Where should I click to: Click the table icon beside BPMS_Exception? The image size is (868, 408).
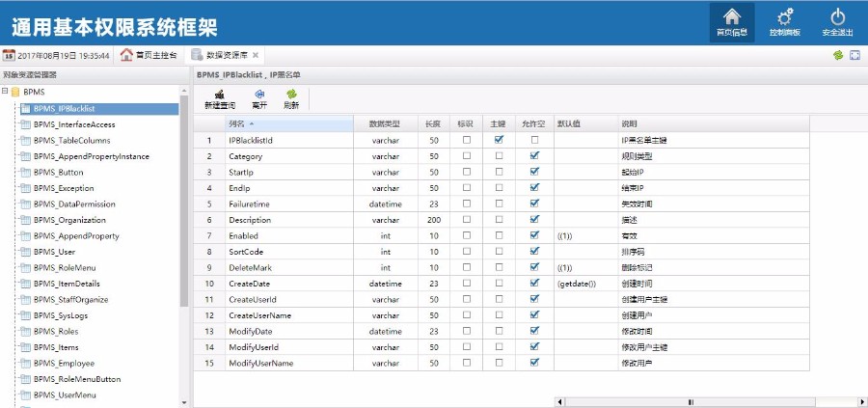pyautogui.click(x=25, y=188)
